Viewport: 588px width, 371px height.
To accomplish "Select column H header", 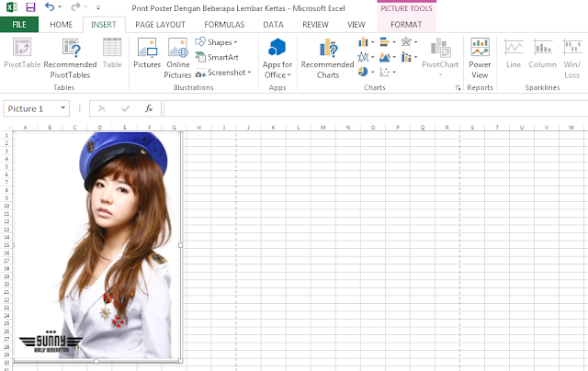I will coord(199,128).
